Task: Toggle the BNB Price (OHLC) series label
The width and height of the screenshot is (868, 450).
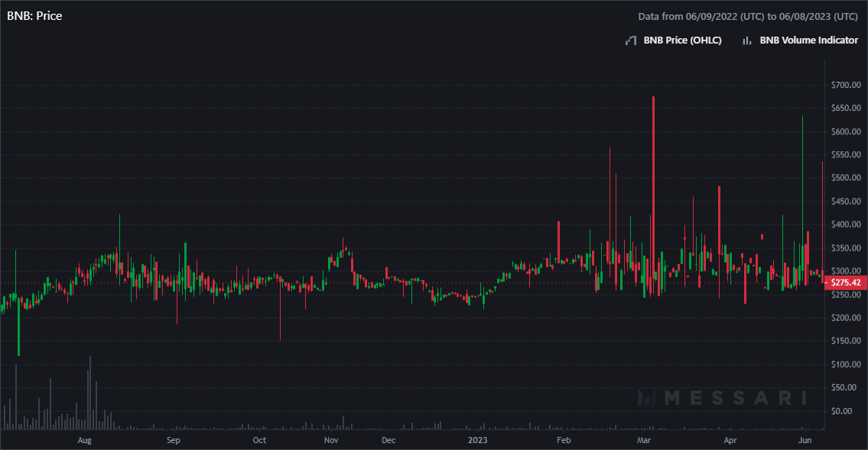Action: click(682, 40)
